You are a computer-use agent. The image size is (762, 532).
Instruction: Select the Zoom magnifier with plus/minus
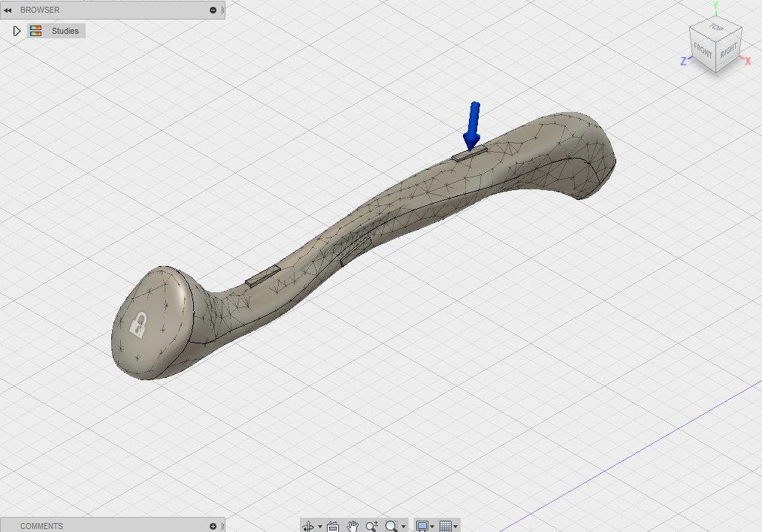pyautogui.click(x=372, y=526)
